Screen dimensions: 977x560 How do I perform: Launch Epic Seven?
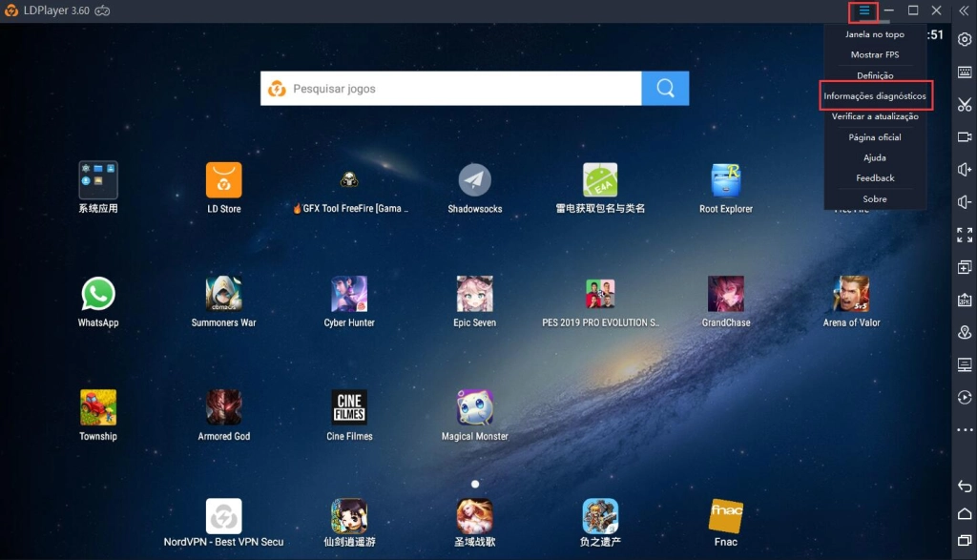coord(475,302)
